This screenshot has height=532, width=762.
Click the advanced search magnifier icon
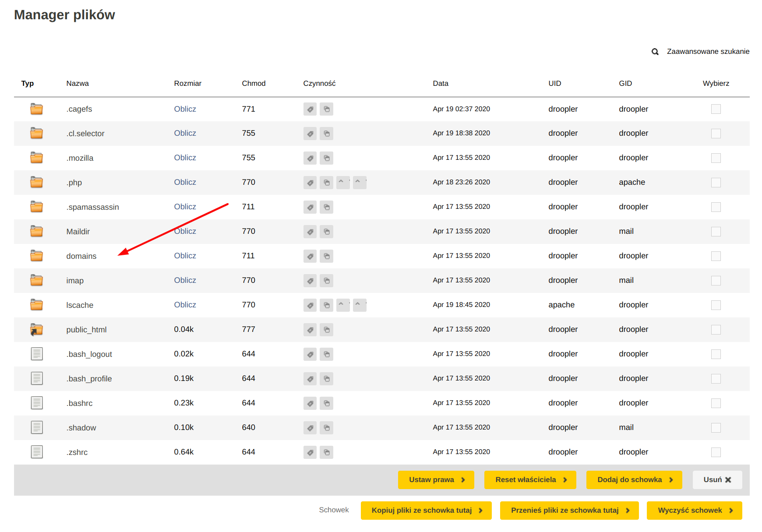point(655,52)
